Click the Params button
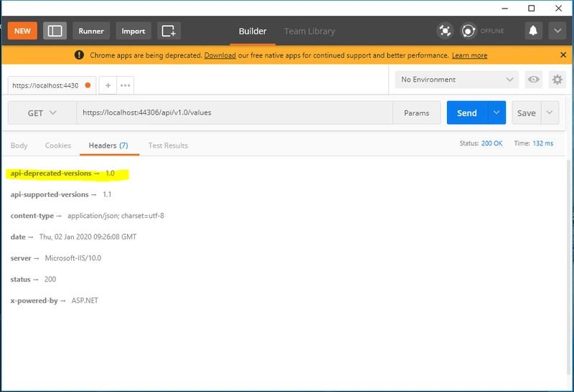The height and width of the screenshot is (392, 574). point(417,113)
